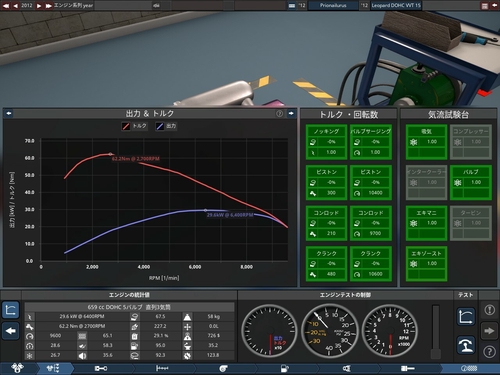Open the fuel system tab icon
This screenshot has height=375, width=500.
click(284, 368)
